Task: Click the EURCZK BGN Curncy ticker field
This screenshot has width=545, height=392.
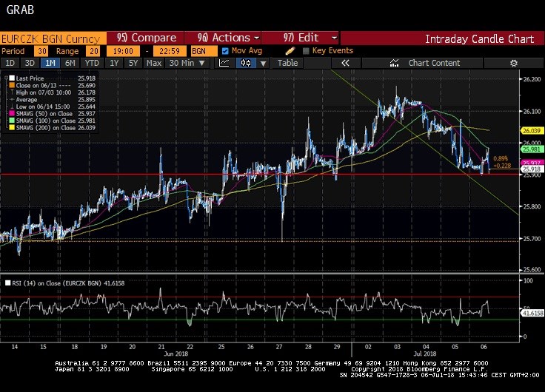Action: click(x=52, y=38)
